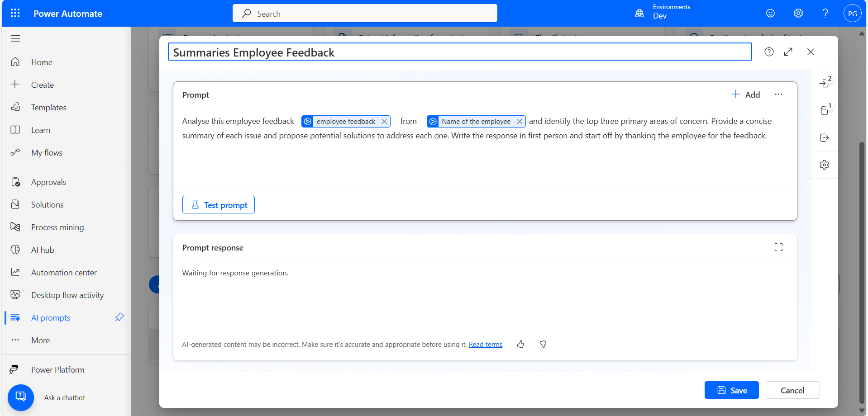
Task: Expand the prompt response to fullscreen
Action: coord(778,247)
